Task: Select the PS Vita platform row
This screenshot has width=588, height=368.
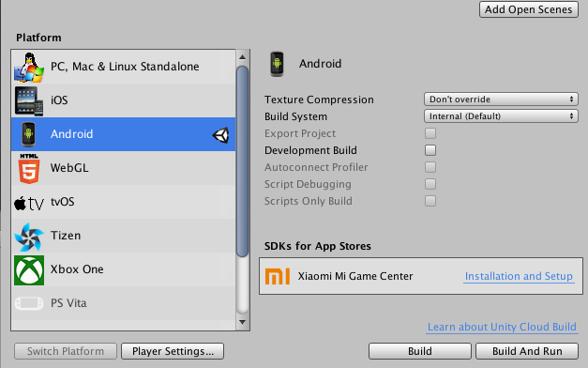Action: click(x=124, y=303)
